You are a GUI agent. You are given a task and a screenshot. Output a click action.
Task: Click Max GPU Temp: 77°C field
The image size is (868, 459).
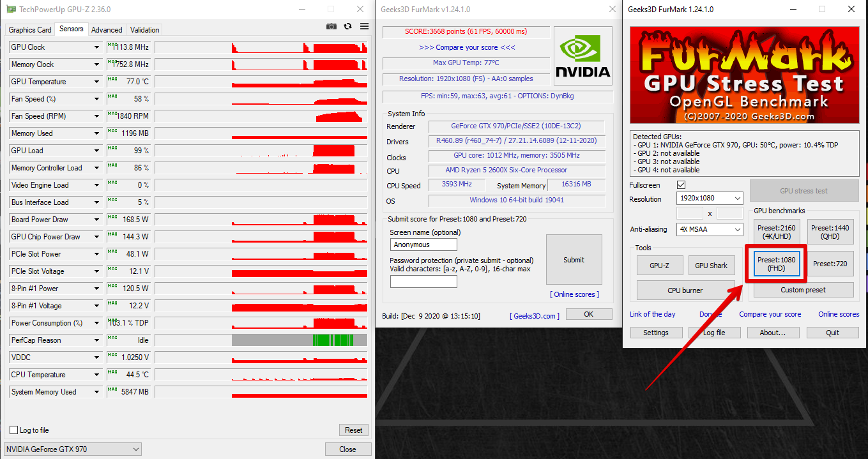[466, 63]
